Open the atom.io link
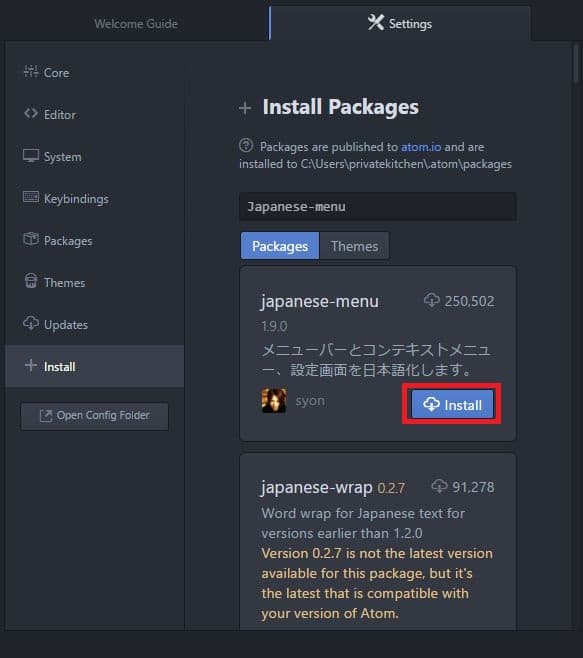 coord(421,147)
